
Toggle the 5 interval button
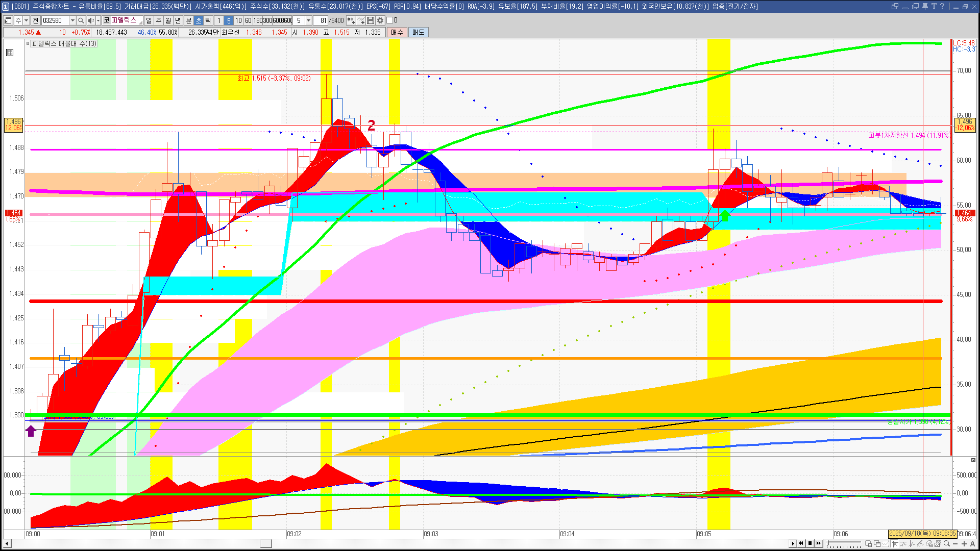pos(229,20)
